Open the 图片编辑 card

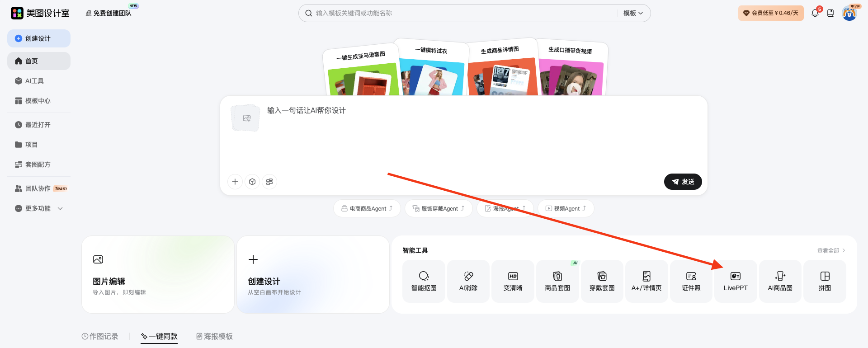click(158, 274)
